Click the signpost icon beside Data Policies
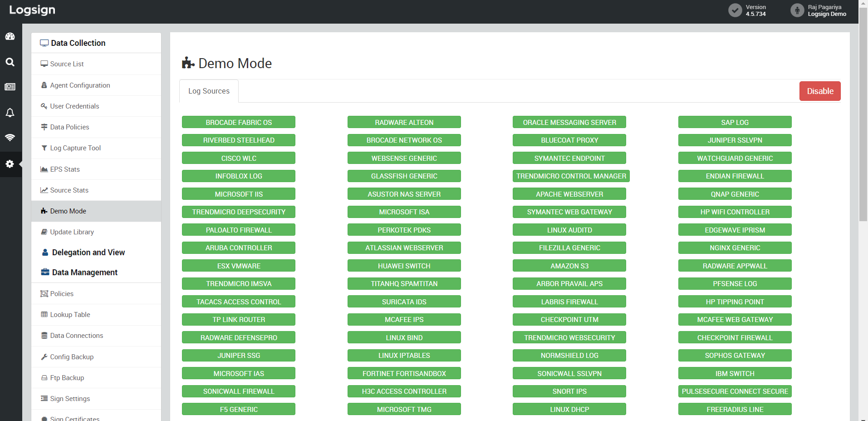Screen dimensions: 868x421 pos(44,127)
